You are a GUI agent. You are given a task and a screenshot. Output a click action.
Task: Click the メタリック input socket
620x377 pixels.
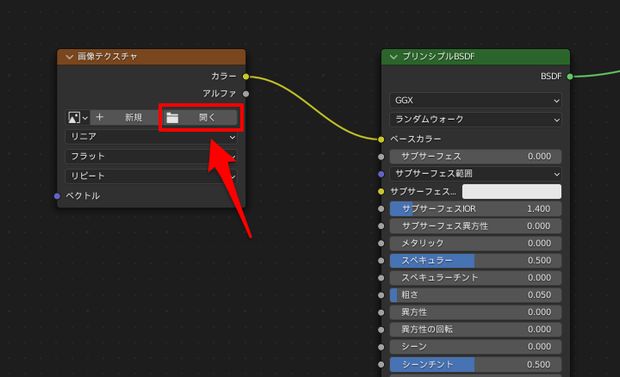[381, 244]
